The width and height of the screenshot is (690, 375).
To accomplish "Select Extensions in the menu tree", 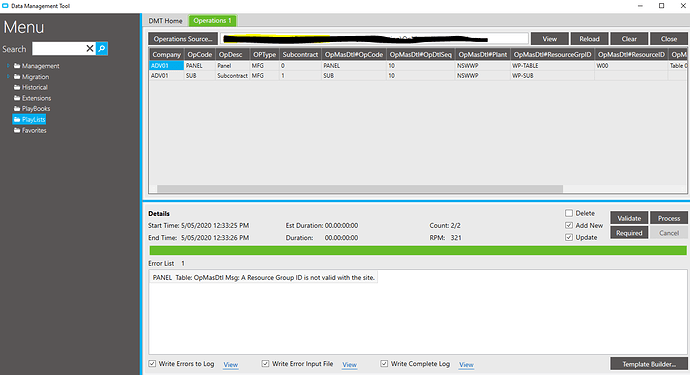I will [x=37, y=98].
